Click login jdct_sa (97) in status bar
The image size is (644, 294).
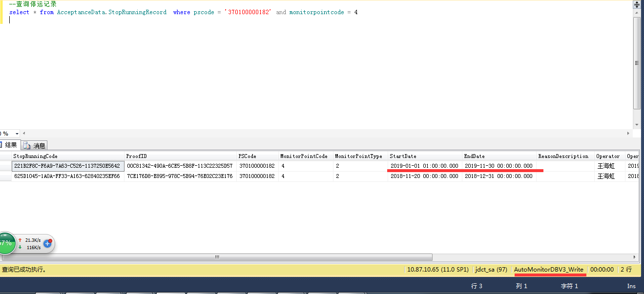[x=491, y=269]
